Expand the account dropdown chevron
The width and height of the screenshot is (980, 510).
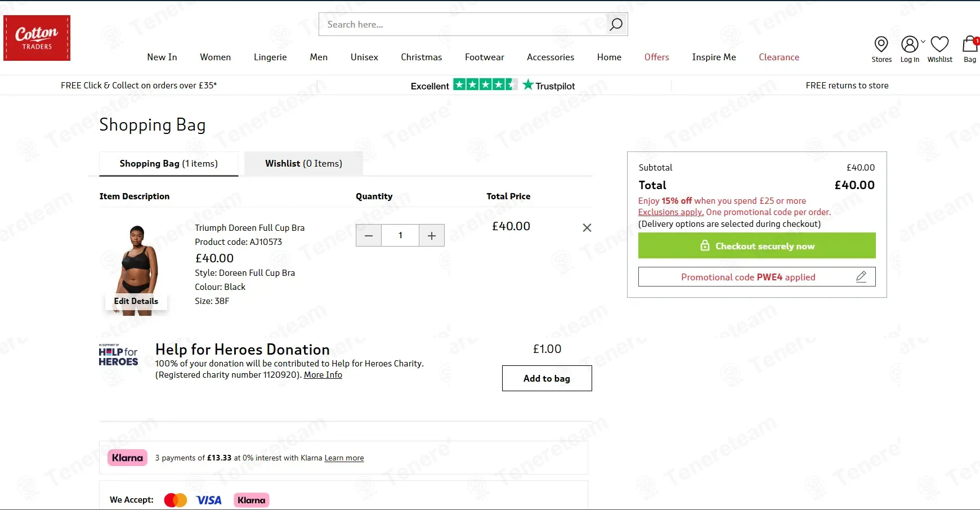click(x=923, y=41)
